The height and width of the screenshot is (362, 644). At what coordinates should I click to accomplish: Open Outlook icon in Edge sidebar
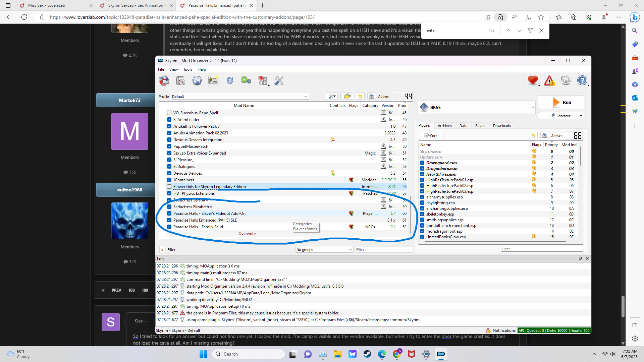coord(635,98)
